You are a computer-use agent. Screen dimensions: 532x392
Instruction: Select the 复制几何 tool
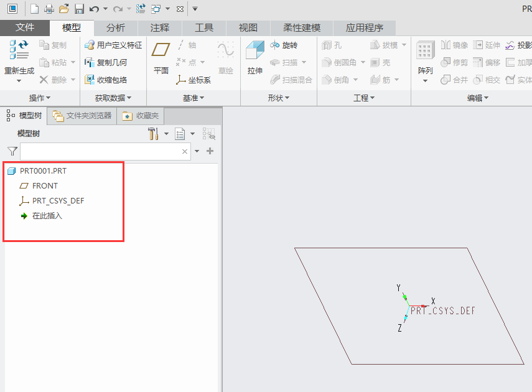pyautogui.click(x=106, y=62)
